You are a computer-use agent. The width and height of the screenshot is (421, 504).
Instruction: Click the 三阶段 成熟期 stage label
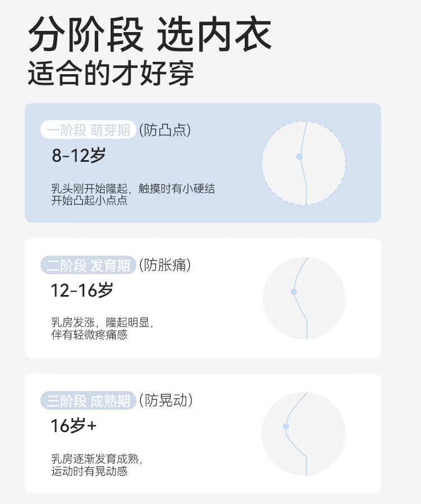tap(88, 401)
